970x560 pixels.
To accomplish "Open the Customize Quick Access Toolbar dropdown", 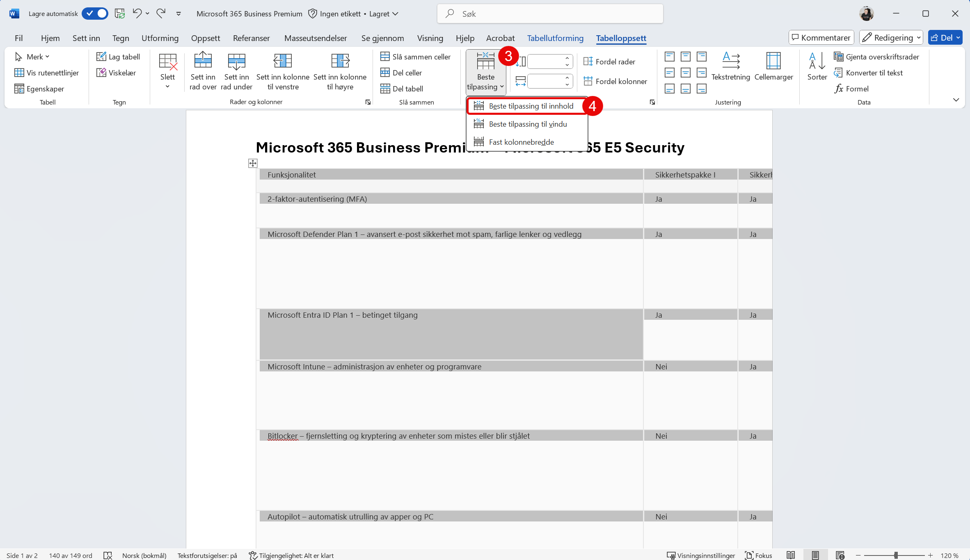I will coord(178,14).
